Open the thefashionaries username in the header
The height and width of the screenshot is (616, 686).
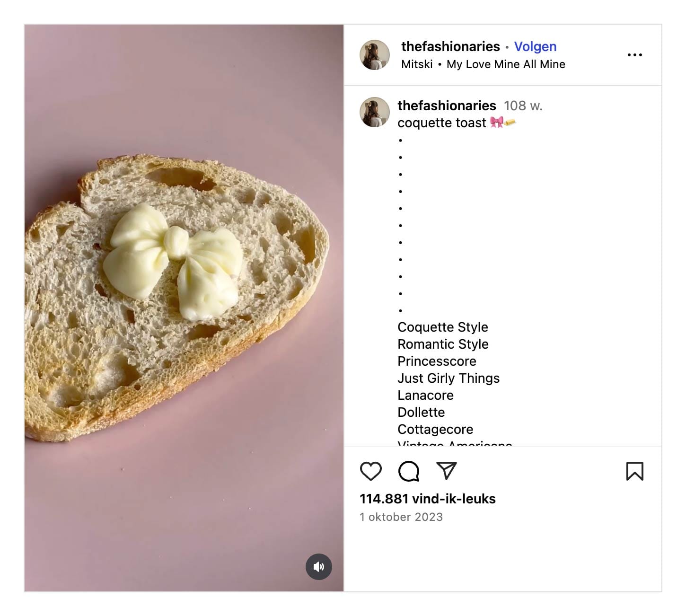coord(449,46)
